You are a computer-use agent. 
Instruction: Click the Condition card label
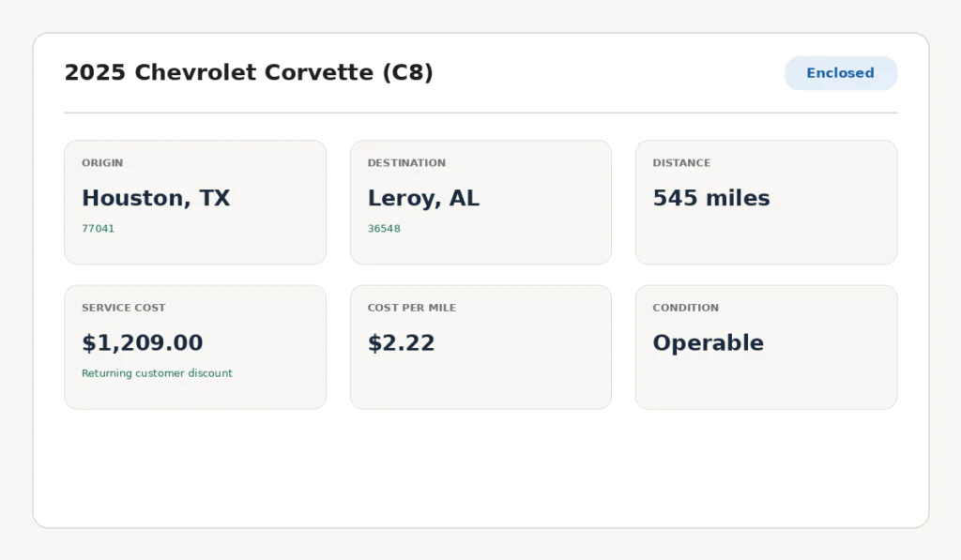[x=685, y=308]
